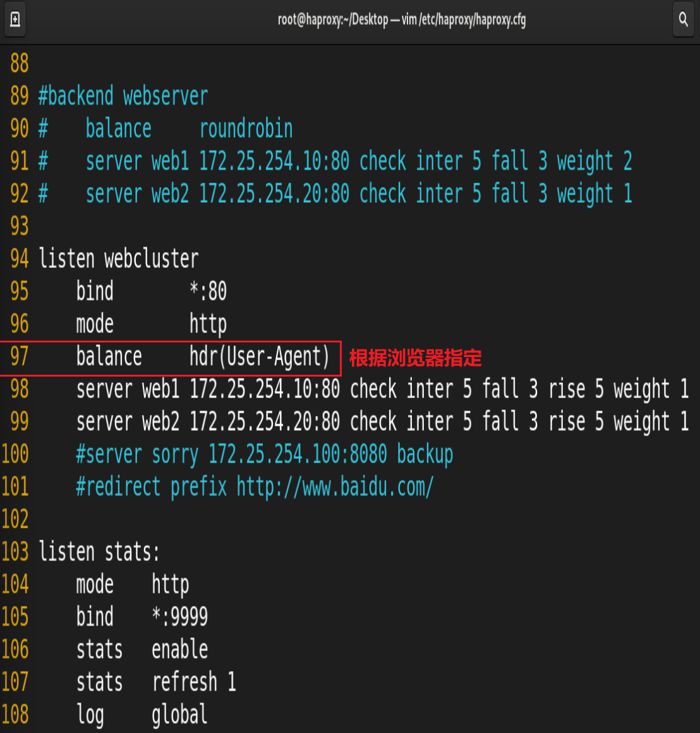Viewport: 700px width, 733px height.
Task: Click 'check' on line 99
Action: (x=373, y=421)
